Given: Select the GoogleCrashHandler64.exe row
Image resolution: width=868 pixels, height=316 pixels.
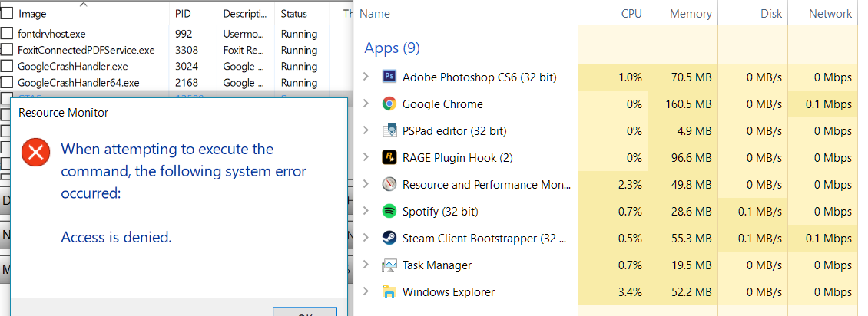Looking at the screenshot, I should coord(78,83).
